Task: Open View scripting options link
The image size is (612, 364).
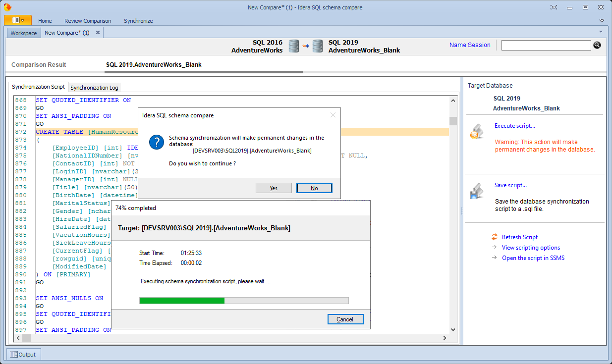Action: [531, 248]
